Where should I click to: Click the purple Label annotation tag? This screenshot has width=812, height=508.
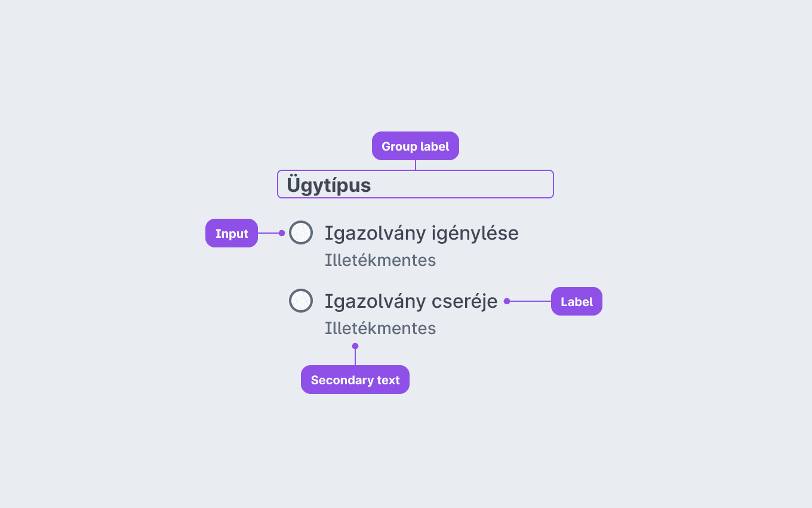(x=577, y=301)
